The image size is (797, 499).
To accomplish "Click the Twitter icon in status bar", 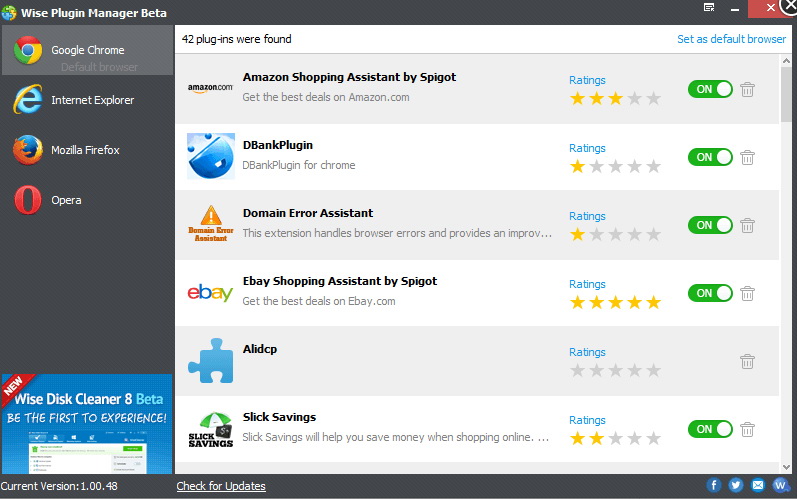I will tap(736, 485).
